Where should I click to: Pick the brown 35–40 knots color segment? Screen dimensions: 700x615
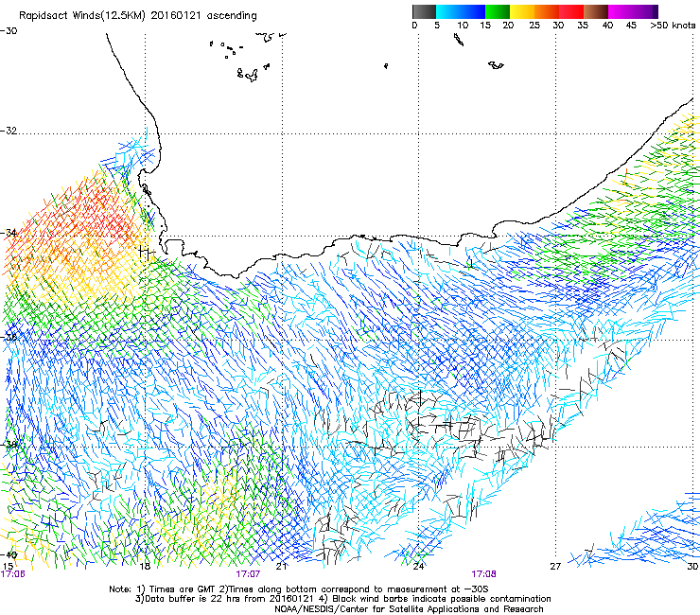[x=596, y=11]
